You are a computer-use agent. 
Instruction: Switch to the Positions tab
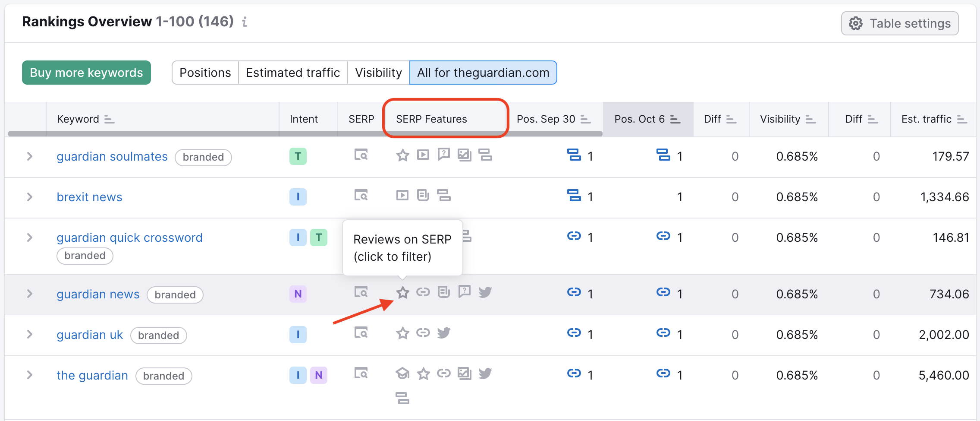(x=205, y=73)
